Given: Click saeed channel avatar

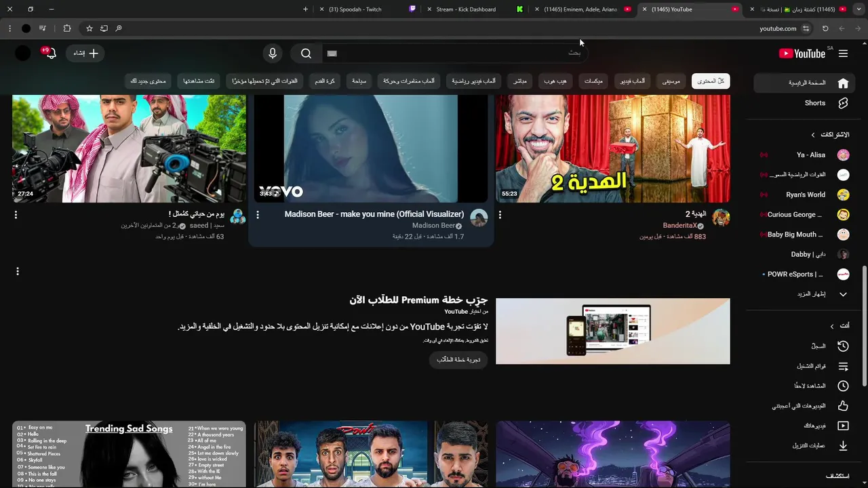Looking at the screenshot, I should coord(237,218).
